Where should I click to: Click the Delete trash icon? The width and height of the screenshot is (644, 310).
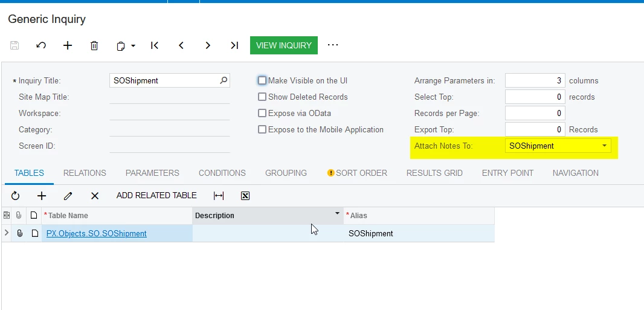point(94,45)
